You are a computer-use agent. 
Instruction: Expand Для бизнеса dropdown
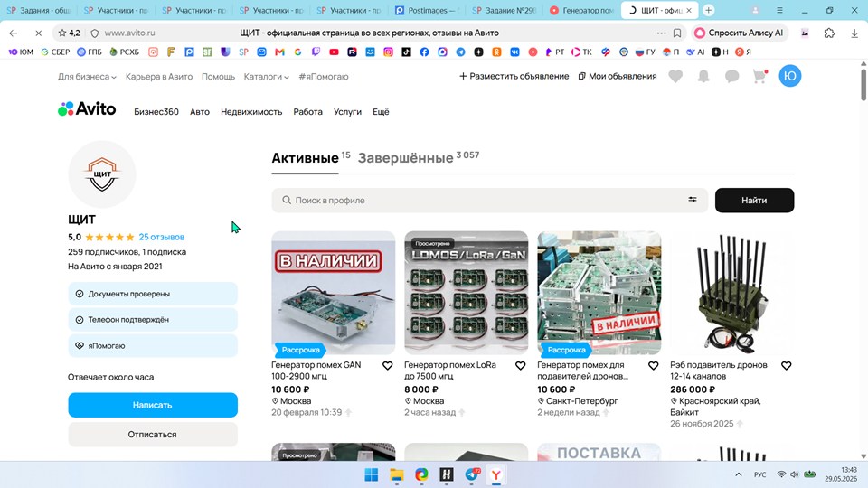click(87, 76)
